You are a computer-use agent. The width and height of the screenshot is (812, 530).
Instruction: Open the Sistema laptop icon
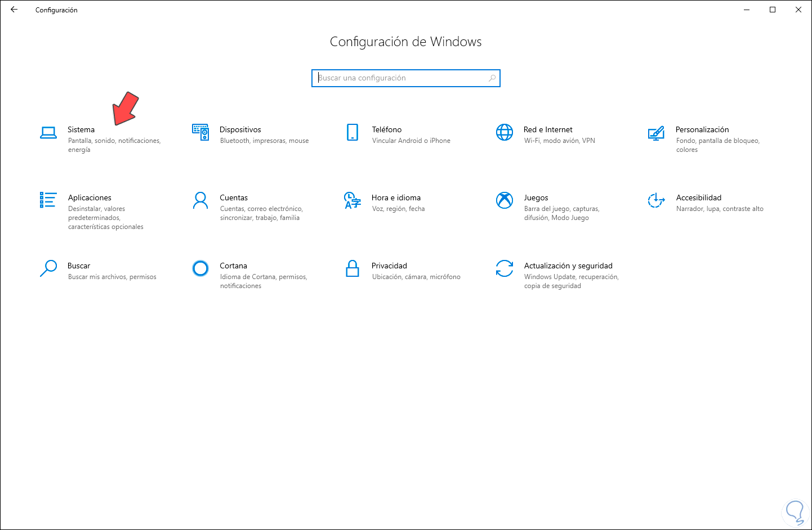[x=48, y=133]
